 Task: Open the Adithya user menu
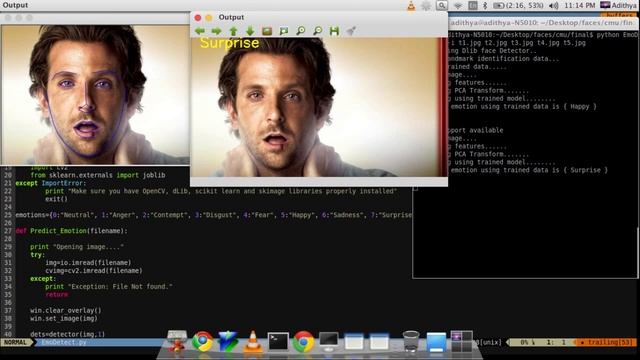[618, 6]
